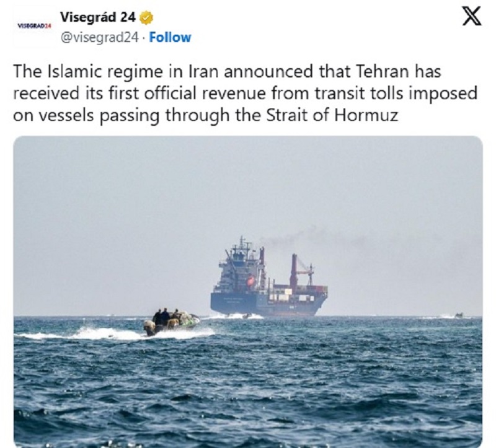The image size is (496, 448).
Task: Click the speedboat carrying people
Action: tap(171, 322)
